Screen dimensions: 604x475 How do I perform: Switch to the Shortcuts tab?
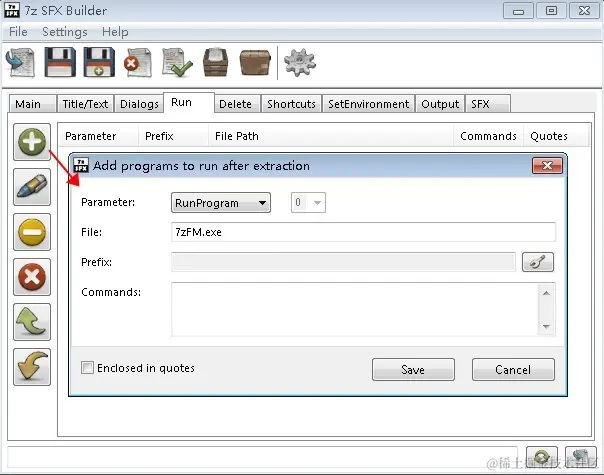(291, 104)
